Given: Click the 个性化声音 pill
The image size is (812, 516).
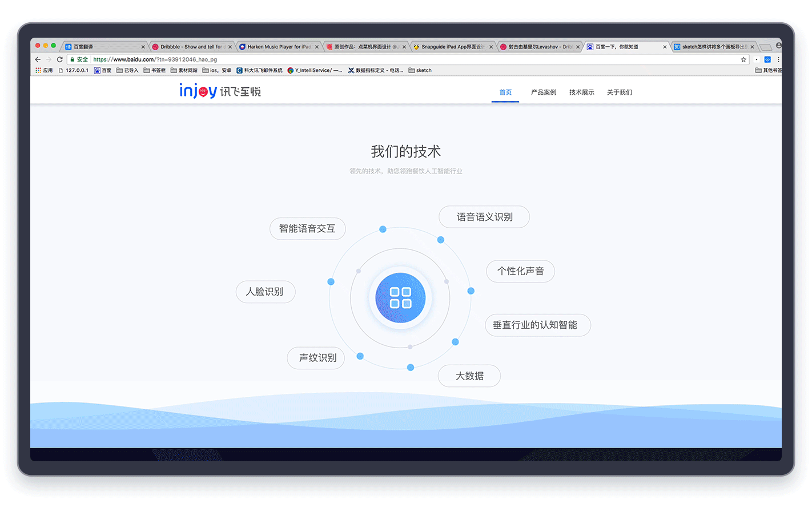Looking at the screenshot, I should click(520, 271).
